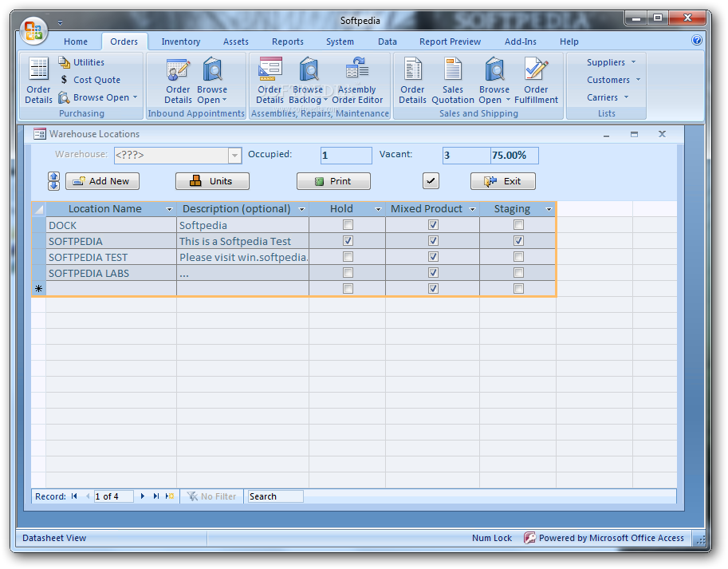Toggle Staging checkbox for DOCK
The image size is (728, 569).
pyautogui.click(x=518, y=225)
